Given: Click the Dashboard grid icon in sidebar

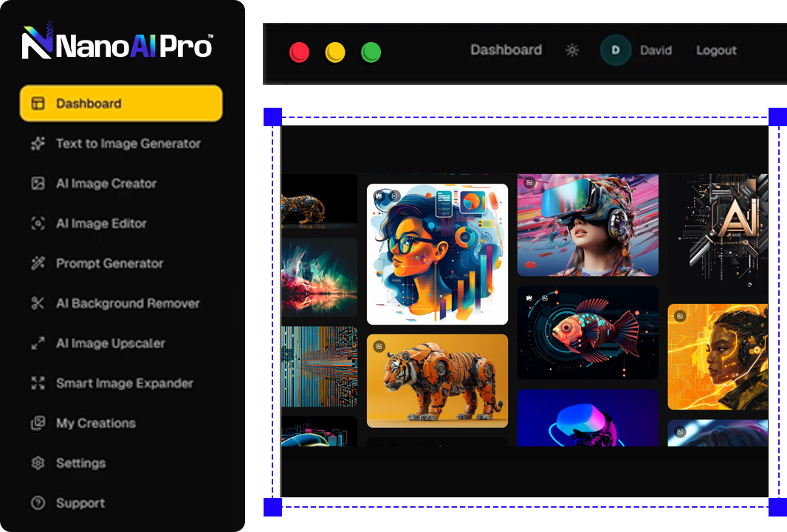Looking at the screenshot, I should 38,103.
